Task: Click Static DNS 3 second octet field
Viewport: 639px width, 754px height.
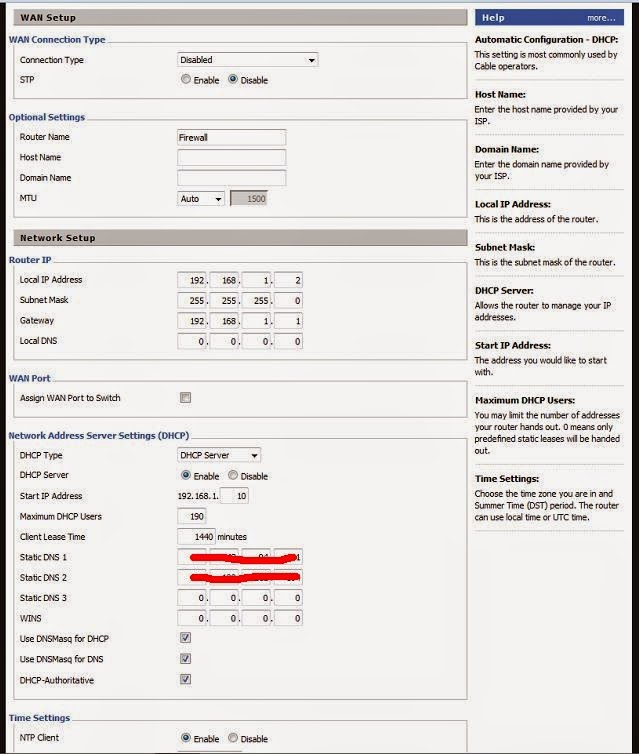Action: (224, 598)
